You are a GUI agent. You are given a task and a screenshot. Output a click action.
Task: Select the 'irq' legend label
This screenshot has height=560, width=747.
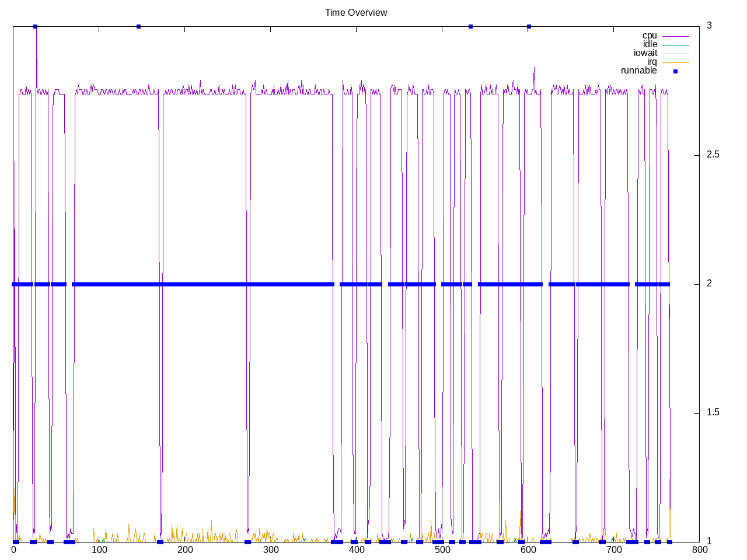pyautogui.click(x=652, y=62)
